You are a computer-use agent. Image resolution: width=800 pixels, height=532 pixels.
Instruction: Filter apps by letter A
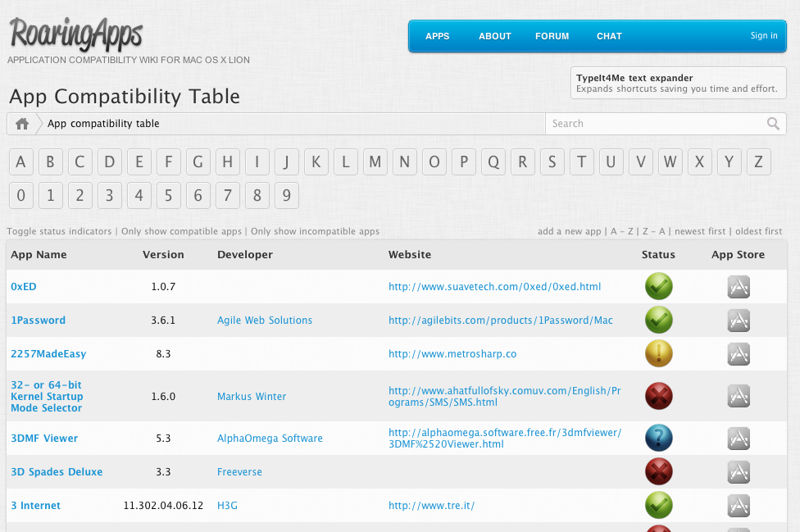(21, 162)
